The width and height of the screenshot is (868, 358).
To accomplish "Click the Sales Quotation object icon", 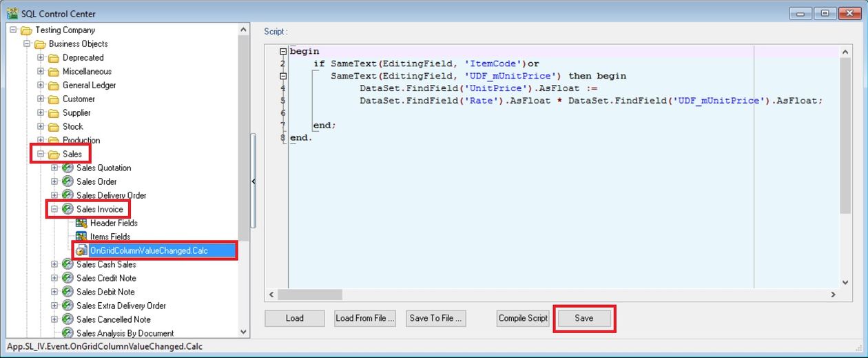I will (68, 168).
